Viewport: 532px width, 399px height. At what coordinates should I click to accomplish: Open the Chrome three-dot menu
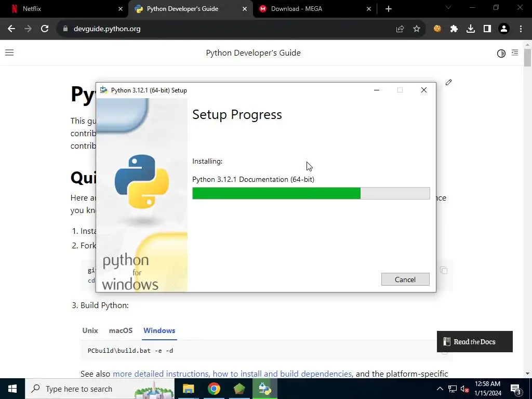click(x=521, y=29)
